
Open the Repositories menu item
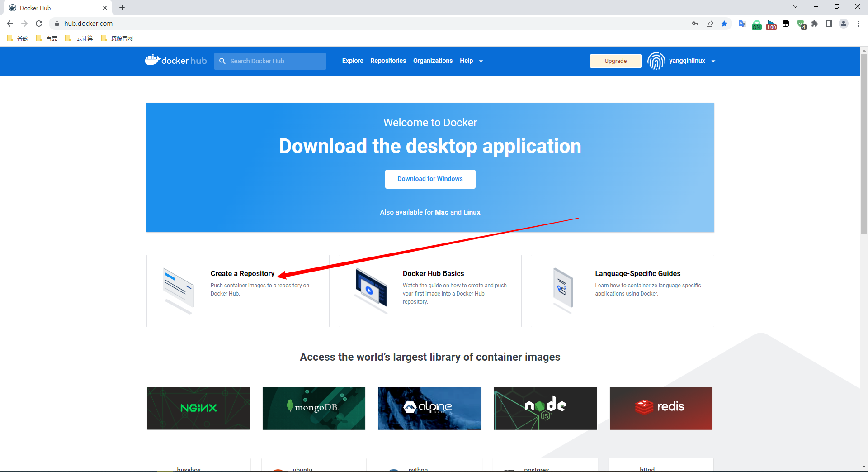388,61
